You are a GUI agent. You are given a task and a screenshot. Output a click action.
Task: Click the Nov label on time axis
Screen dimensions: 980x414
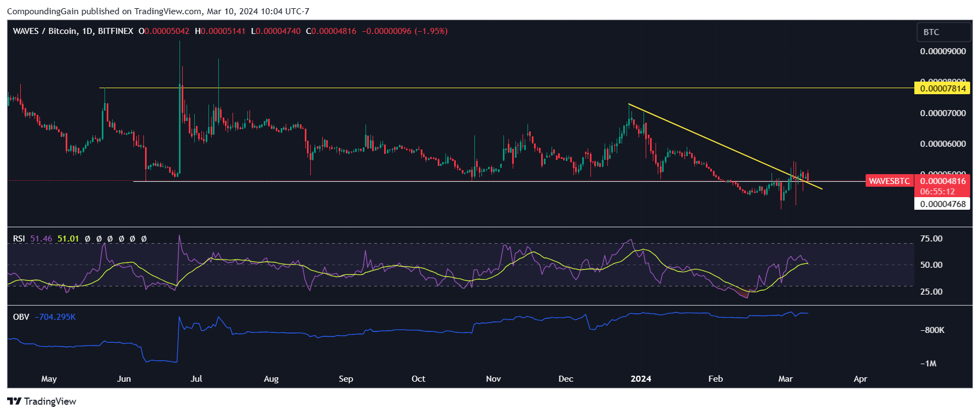(x=494, y=379)
